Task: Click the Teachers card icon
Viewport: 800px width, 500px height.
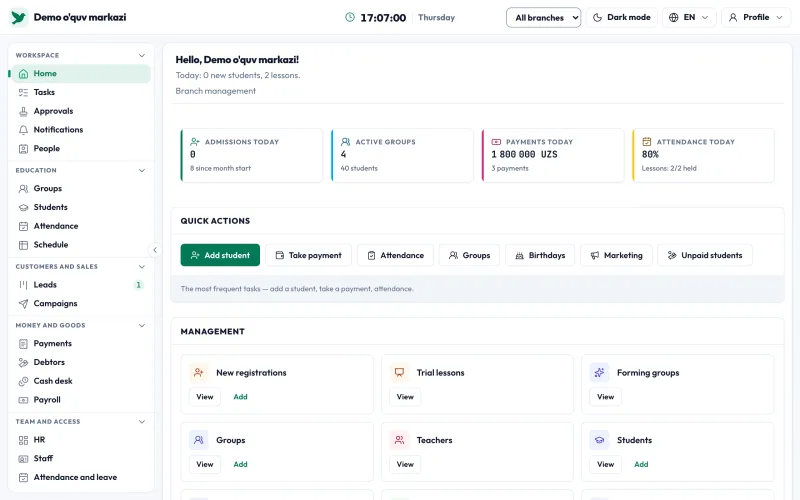Action: coord(399,440)
